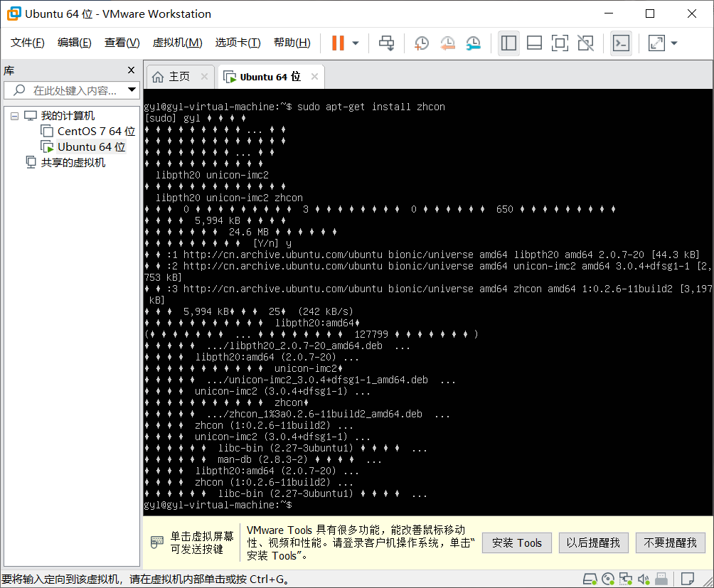714x588 pixels.
Task: Open the fullscreen button dropdown arrow
Action: (x=673, y=43)
